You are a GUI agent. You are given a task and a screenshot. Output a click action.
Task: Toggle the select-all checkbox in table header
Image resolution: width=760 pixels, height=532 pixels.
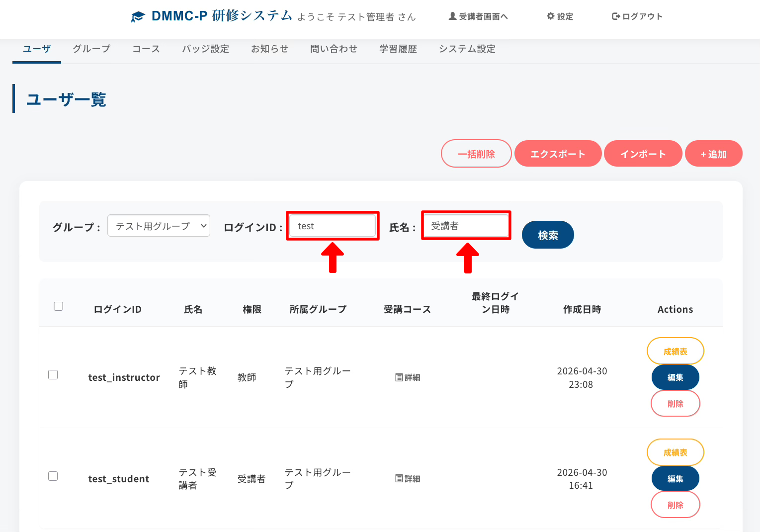[59, 306]
